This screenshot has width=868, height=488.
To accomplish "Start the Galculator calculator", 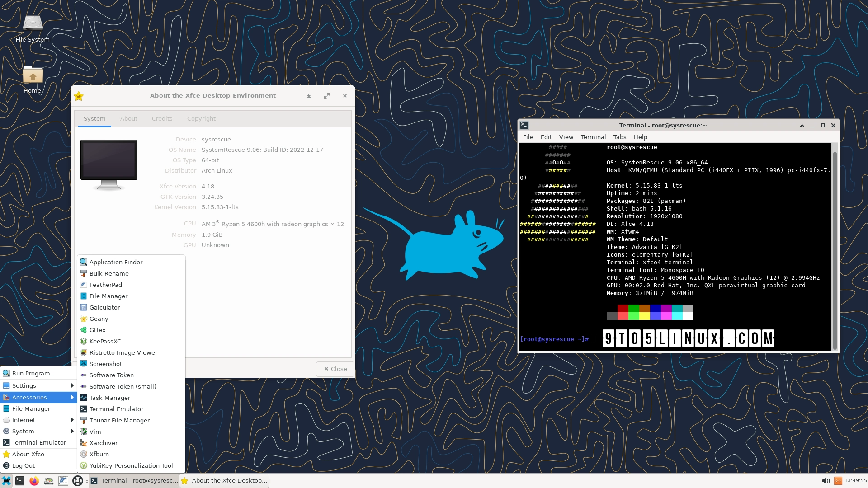I will coord(104,307).
